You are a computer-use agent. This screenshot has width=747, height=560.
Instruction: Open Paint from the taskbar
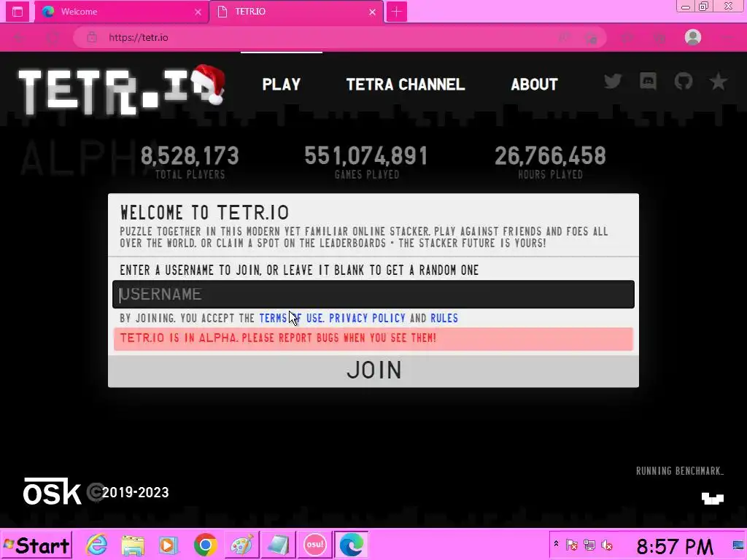pos(242,545)
